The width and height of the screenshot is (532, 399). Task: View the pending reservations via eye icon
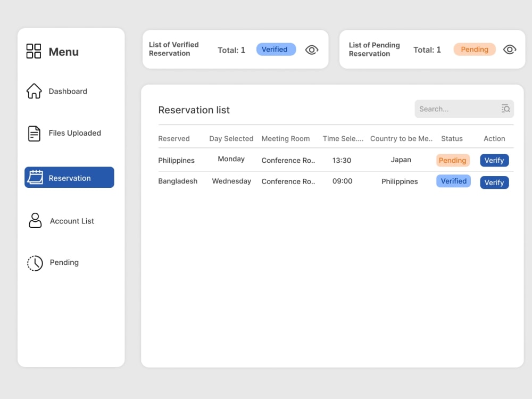coord(510,49)
